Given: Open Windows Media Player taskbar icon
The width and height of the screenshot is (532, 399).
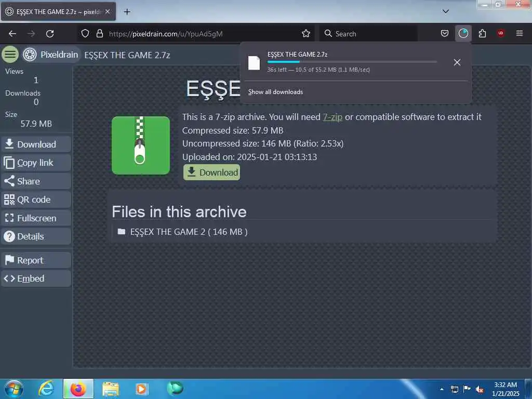Looking at the screenshot, I should (x=142, y=389).
